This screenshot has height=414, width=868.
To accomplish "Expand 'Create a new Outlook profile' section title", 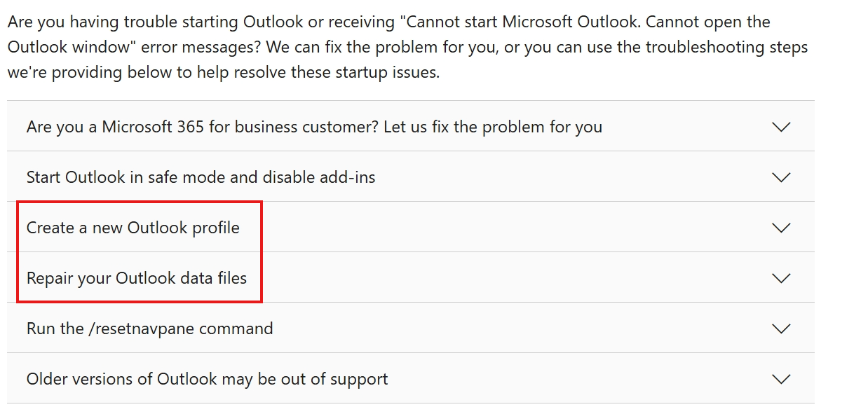I will 133,228.
